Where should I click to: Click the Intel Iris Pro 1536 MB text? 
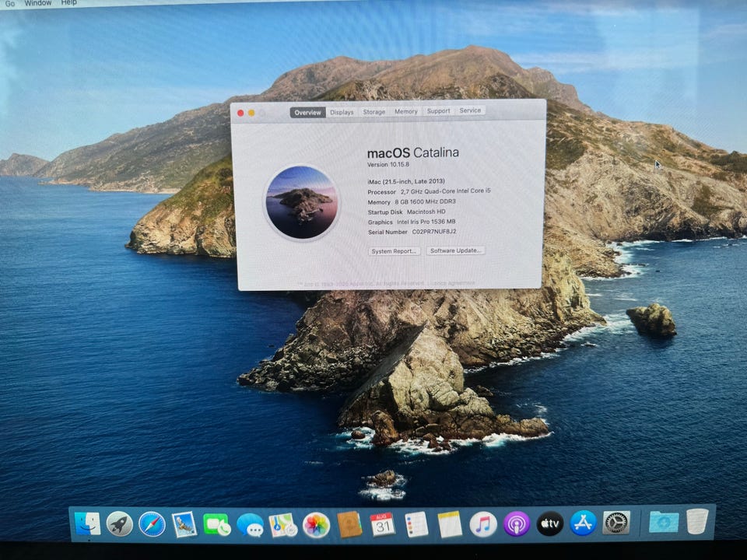click(426, 222)
